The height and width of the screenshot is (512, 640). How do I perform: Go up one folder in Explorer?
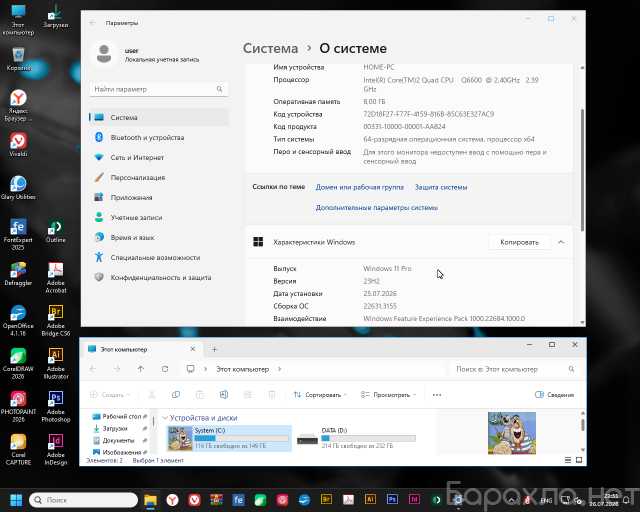tap(141, 369)
